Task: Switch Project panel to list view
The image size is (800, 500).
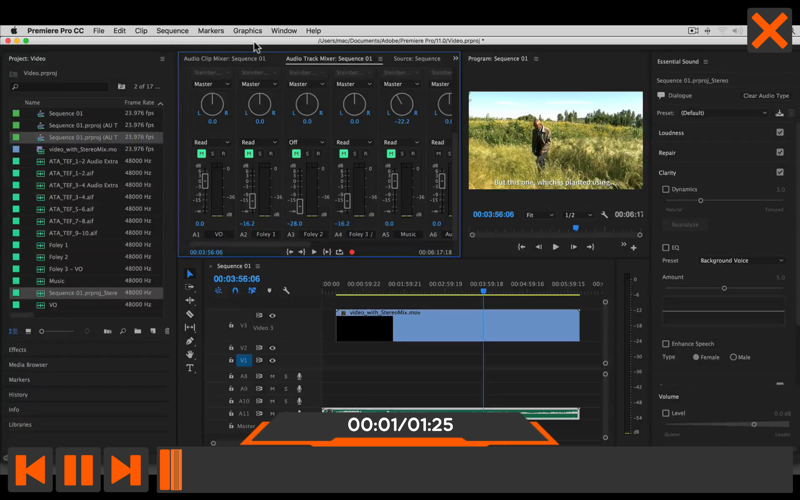Action: (x=13, y=331)
